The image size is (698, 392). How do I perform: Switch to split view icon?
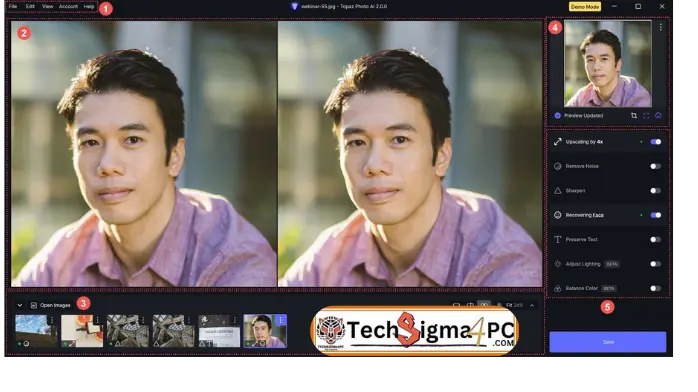tap(470, 305)
